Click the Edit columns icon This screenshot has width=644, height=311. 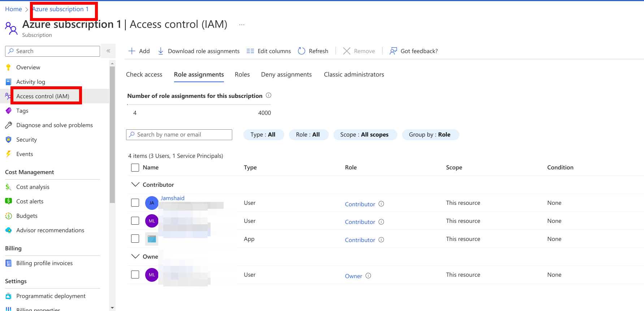pos(250,51)
